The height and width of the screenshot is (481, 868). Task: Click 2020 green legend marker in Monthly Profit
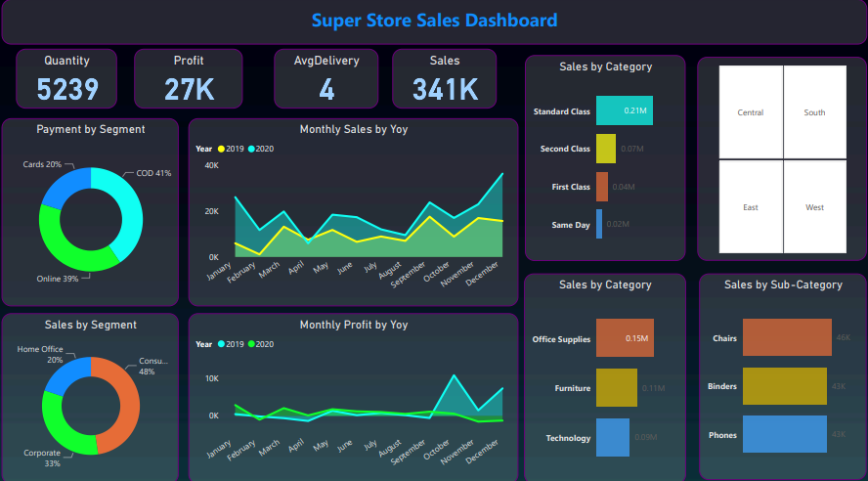tap(251, 344)
